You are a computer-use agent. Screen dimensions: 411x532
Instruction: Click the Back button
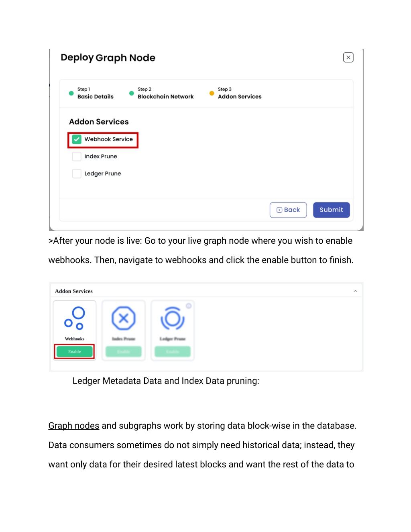288,210
